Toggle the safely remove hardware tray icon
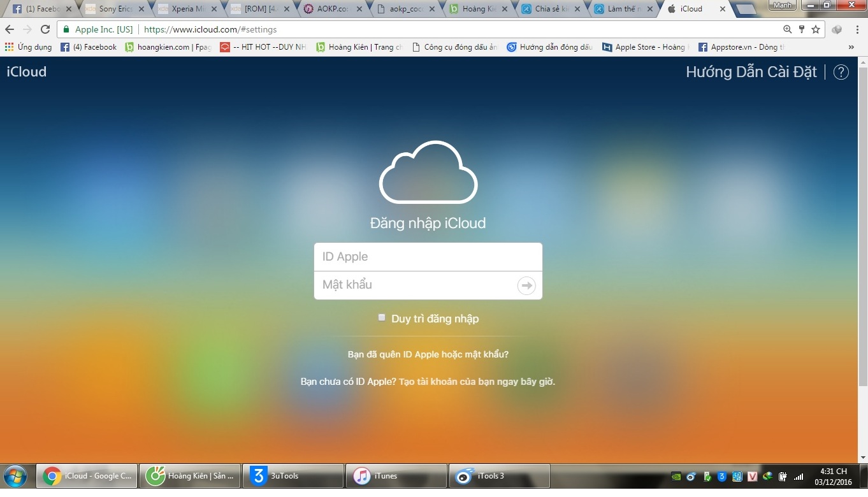Viewport: 868px width, 497px height. tap(781, 476)
